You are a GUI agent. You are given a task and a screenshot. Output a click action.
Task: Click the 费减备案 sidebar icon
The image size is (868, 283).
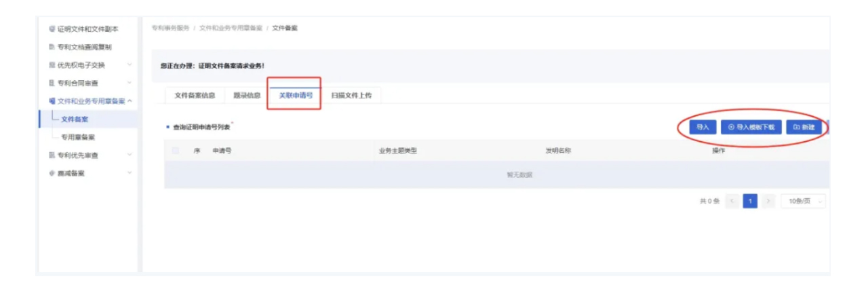coord(52,173)
